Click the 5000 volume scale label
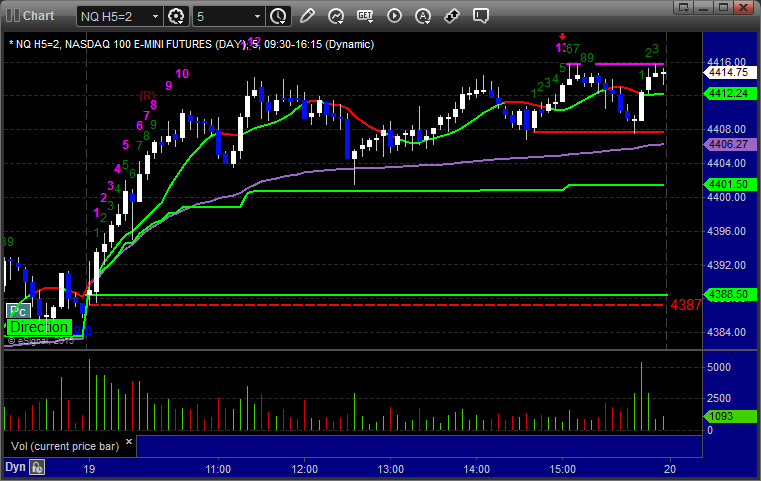 [719, 367]
